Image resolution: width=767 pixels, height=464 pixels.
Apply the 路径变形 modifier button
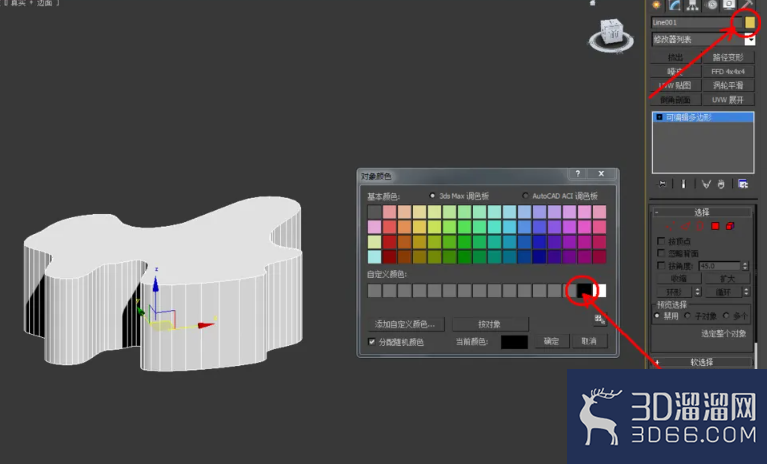[728, 57]
